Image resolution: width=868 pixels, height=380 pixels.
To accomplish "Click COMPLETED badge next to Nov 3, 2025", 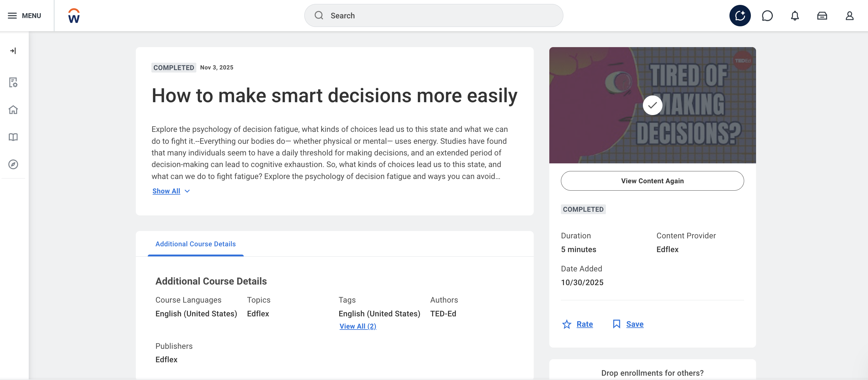I will (x=173, y=67).
